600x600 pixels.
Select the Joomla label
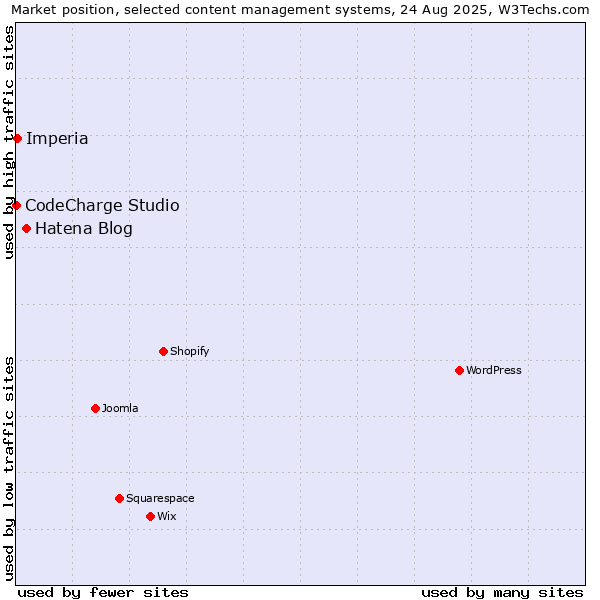coord(120,408)
